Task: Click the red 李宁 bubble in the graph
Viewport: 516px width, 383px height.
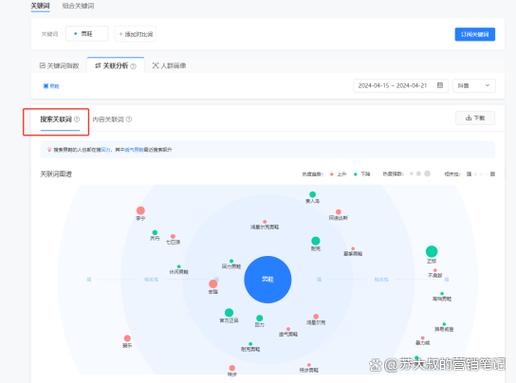Action: tap(141, 211)
